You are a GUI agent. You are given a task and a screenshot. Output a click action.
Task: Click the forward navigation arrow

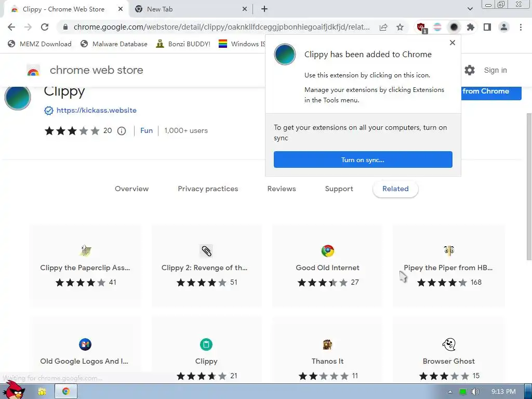[x=28, y=27]
